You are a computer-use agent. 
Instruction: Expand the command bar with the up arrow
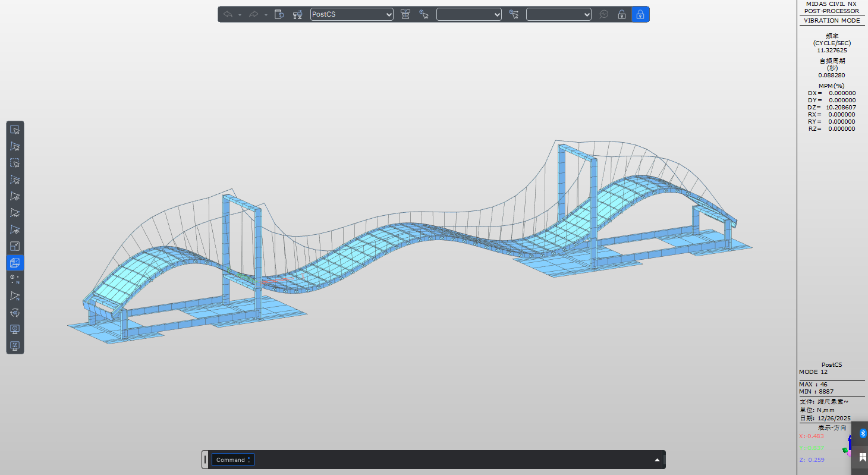pos(657,460)
